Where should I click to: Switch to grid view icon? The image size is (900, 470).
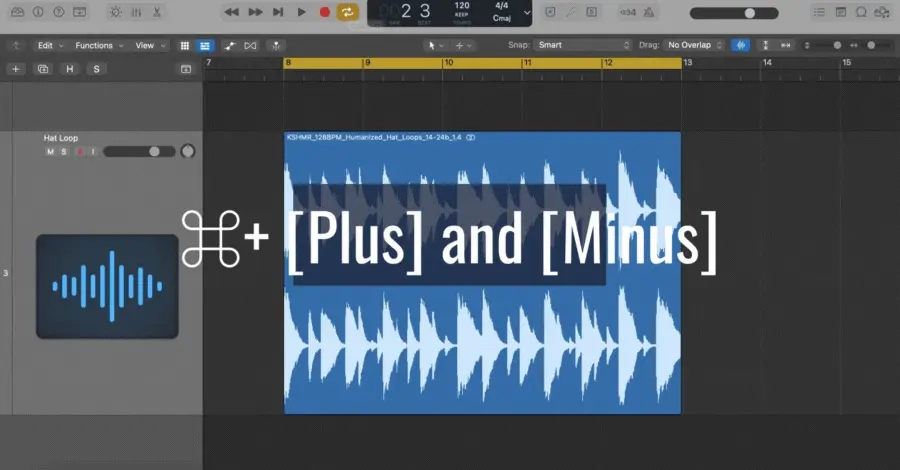tap(185, 46)
